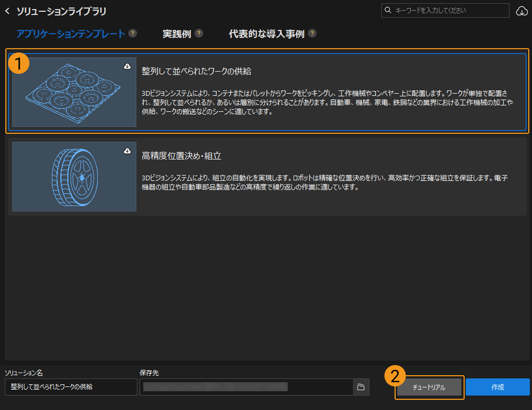Click description text about コンテナまたはパレット picking
The height and width of the screenshot is (410, 532).
click(327, 102)
